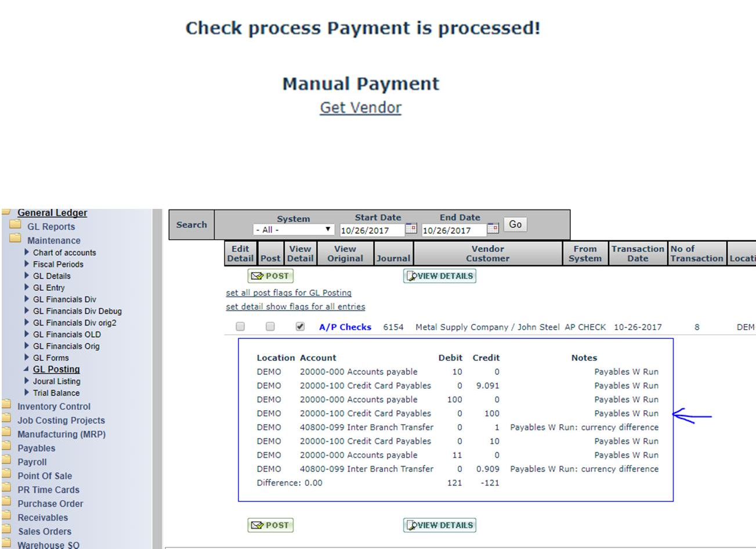
Task: Click the Payables folder icon
Action: 6,447
